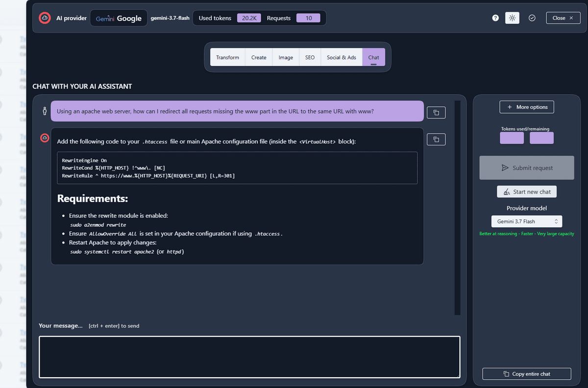The image size is (588, 388).
Task: Click the More options button
Action: [x=527, y=107]
